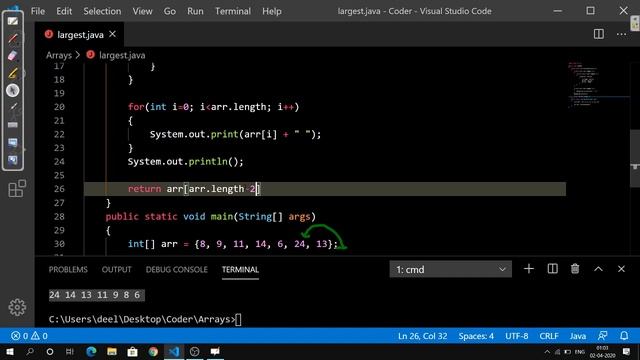Open Windows taskbar search

tap(30, 351)
